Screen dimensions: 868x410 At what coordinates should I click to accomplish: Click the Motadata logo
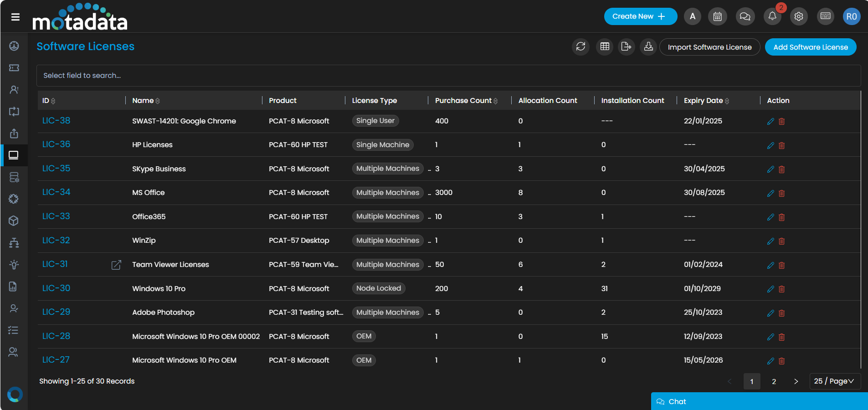80,17
